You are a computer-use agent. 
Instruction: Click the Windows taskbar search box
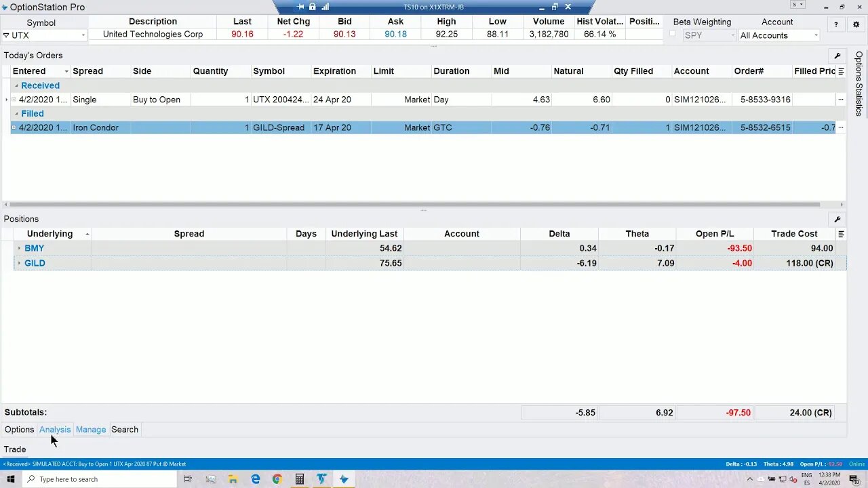(x=100, y=479)
